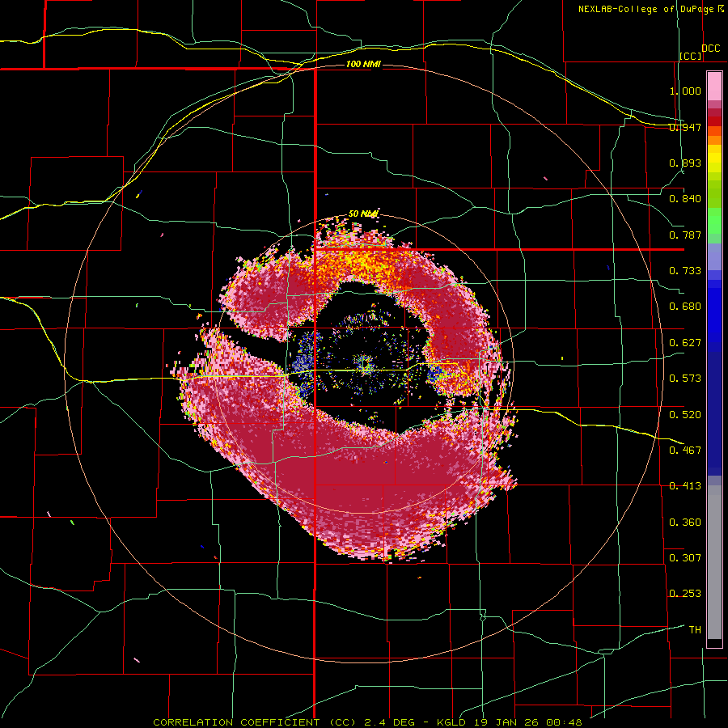Image resolution: width=728 pixels, height=728 pixels.
Task: Select the 0.253 legend value
Action: 685,594
